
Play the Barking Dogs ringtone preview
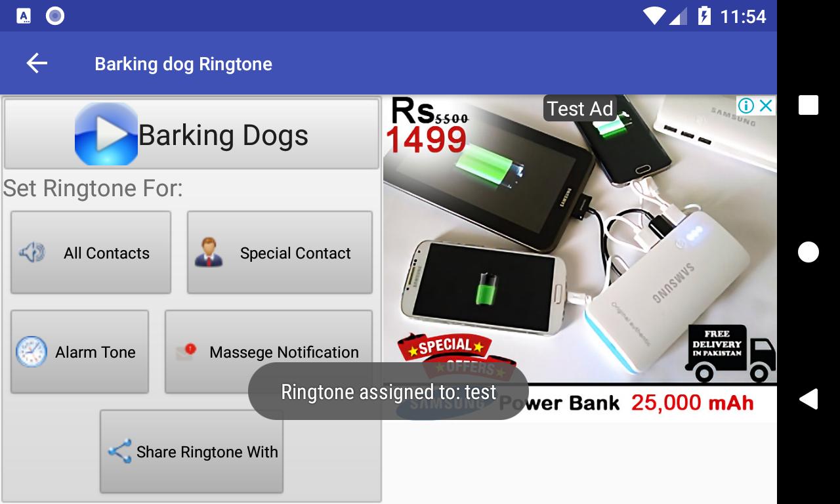tap(106, 134)
